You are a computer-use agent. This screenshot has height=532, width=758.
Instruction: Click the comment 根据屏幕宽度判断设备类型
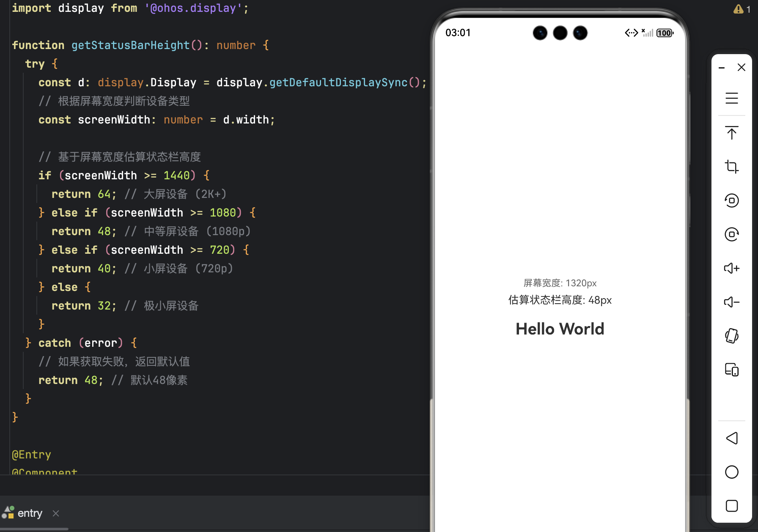[114, 101]
